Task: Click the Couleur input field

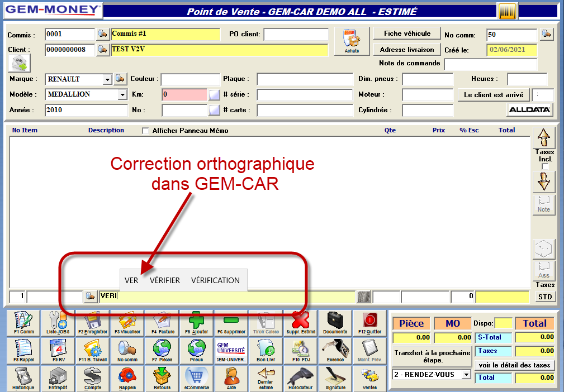Action: point(190,79)
